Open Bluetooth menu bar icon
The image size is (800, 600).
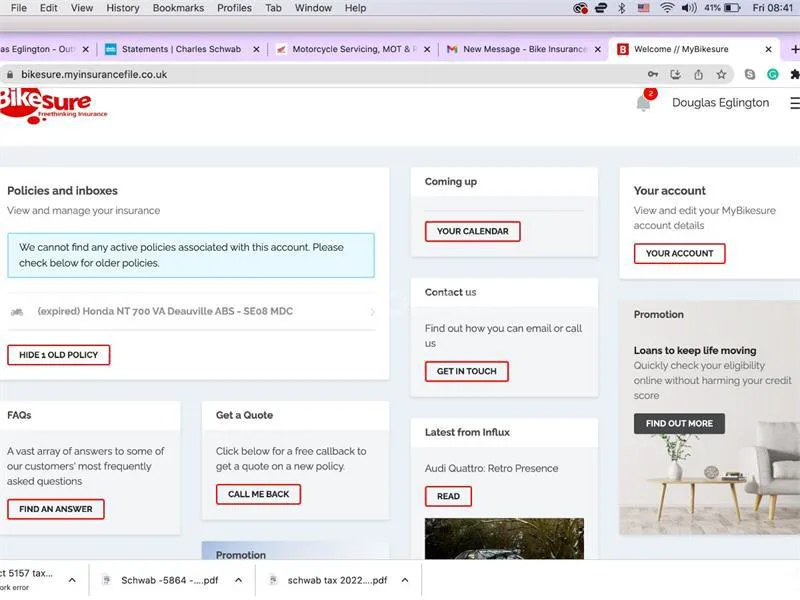tap(621, 8)
